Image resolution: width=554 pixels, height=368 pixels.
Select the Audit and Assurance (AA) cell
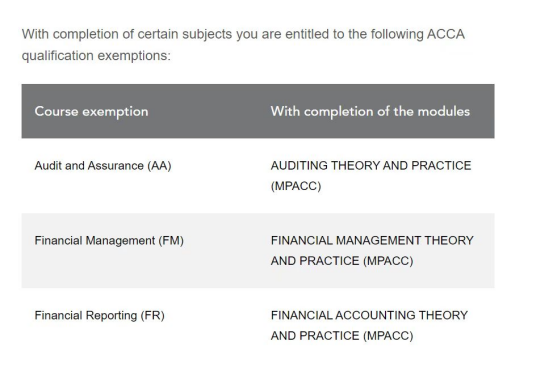coord(103,166)
